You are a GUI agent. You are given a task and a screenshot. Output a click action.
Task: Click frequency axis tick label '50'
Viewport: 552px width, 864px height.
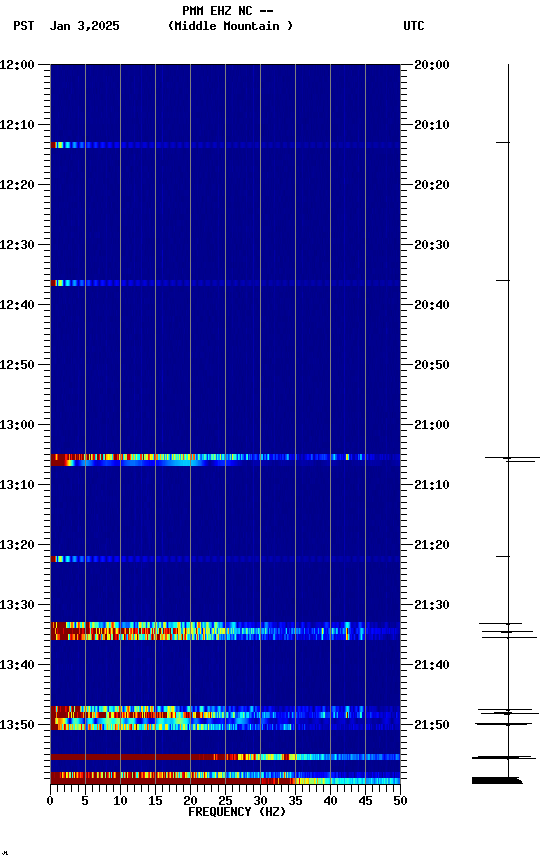(x=400, y=801)
